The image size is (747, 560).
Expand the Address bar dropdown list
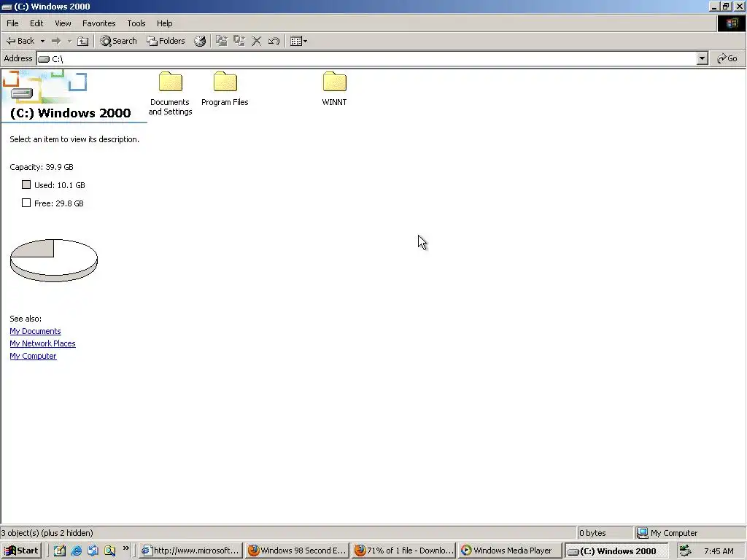click(x=703, y=58)
